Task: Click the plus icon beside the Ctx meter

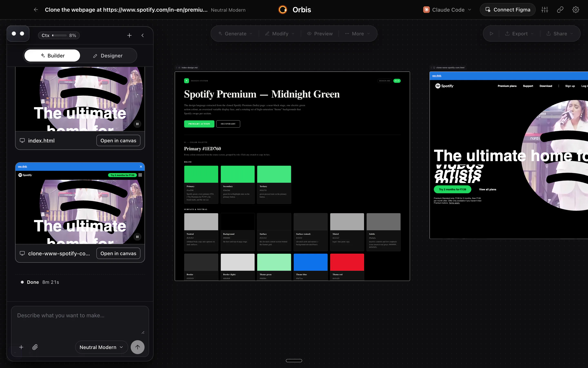Action: point(129,36)
